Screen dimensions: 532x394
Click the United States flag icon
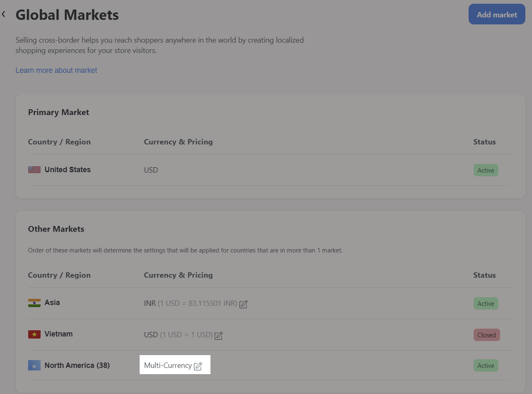tap(34, 170)
